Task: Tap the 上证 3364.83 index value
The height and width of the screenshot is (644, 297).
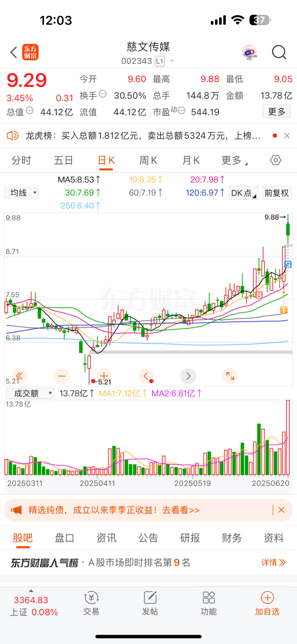Action: [31, 600]
